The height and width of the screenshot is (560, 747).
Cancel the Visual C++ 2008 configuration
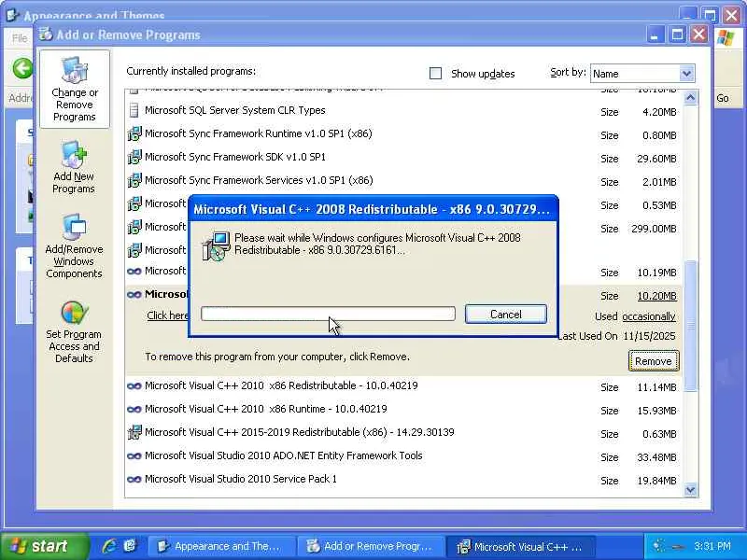click(x=505, y=315)
